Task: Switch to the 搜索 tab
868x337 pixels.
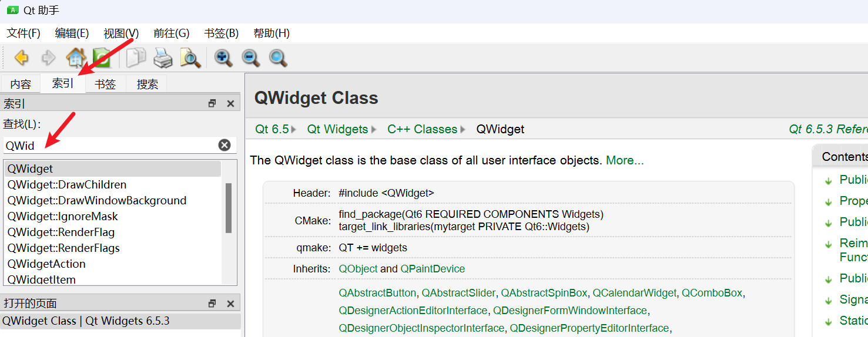Action: pyautogui.click(x=147, y=84)
